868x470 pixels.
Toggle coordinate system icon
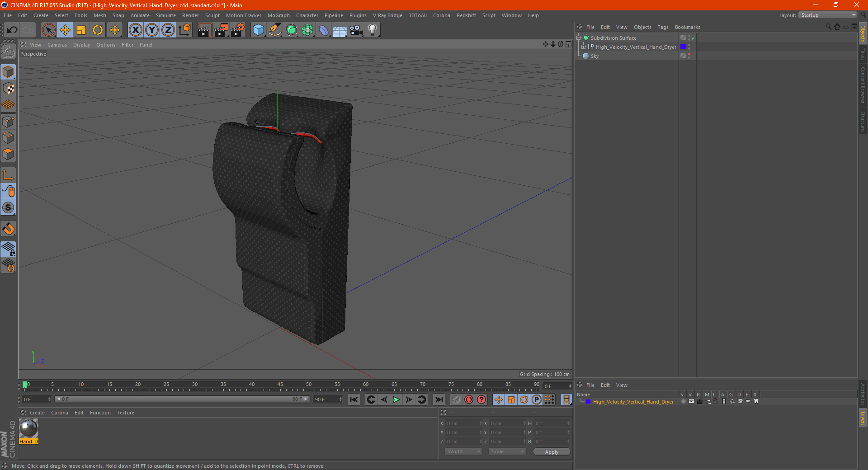(x=184, y=30)
